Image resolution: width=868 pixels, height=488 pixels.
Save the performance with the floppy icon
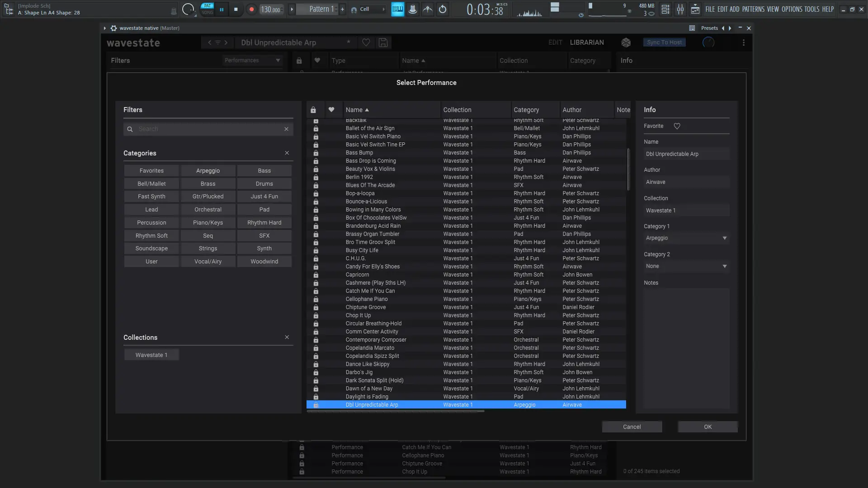[x=383, y=42]
